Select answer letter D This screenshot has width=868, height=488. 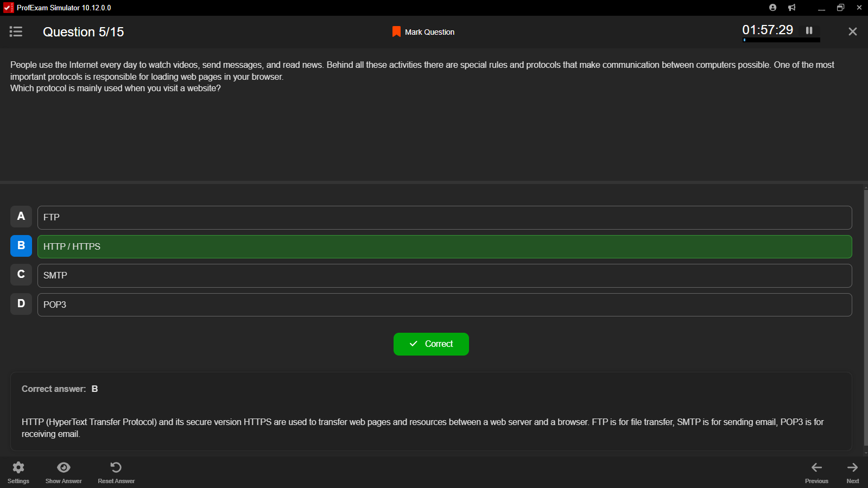tap(21, 304)
